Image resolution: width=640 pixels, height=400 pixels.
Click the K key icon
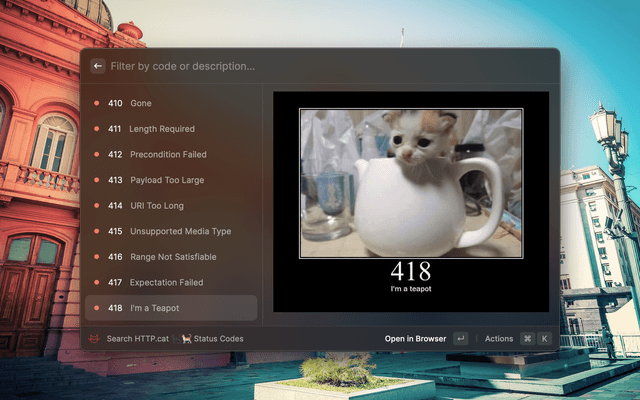[545, 339]
